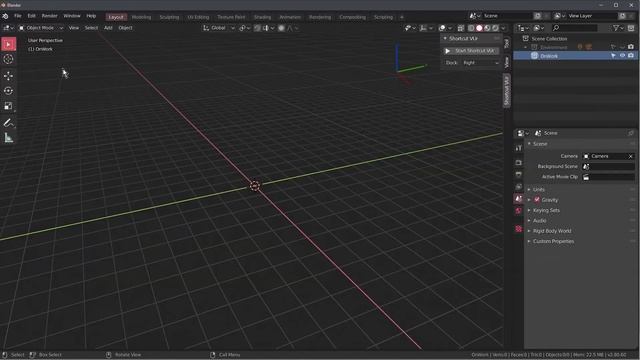Switch to rendered viewport shading
Image resolution: width=640 pixels, height=360 pixels.
coord(496,28)
